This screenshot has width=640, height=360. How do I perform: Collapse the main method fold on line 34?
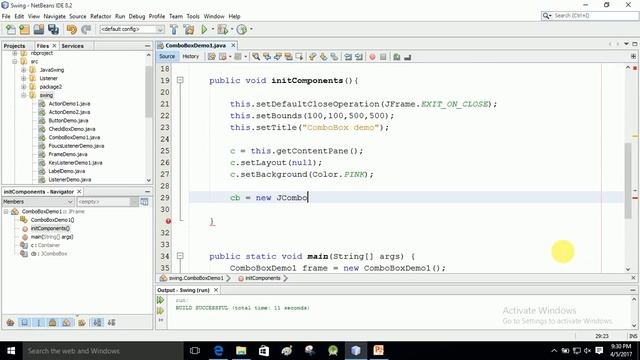[180, 256]
